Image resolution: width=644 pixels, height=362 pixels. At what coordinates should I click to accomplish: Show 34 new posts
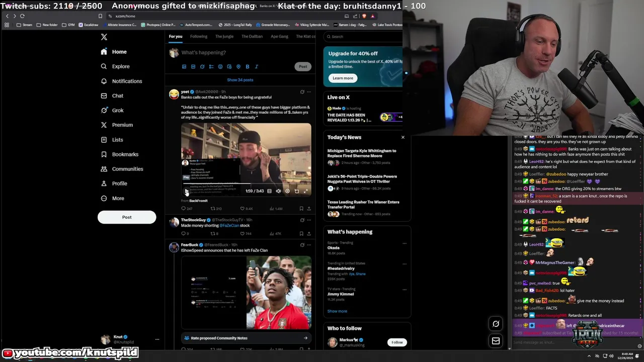(x=240, y=80)
